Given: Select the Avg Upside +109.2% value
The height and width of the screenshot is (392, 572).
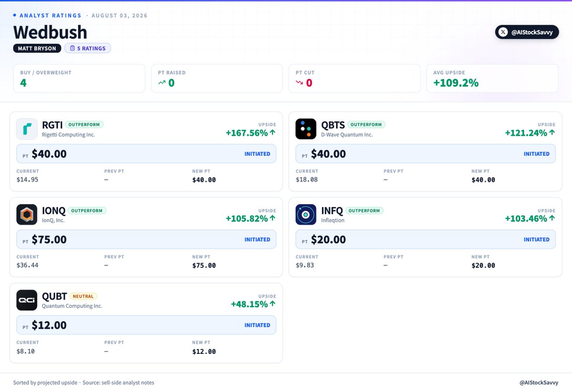Looking at the screenshot, I should pos(456,83).
